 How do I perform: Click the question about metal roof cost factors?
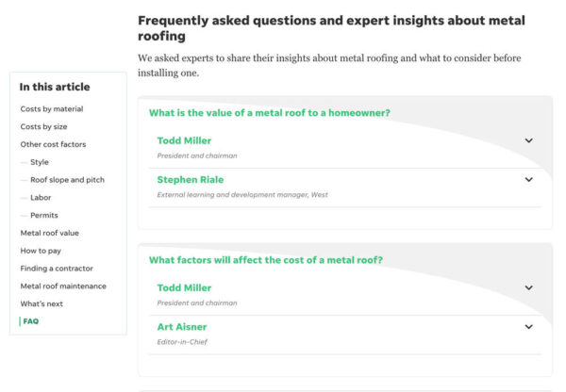266,260
